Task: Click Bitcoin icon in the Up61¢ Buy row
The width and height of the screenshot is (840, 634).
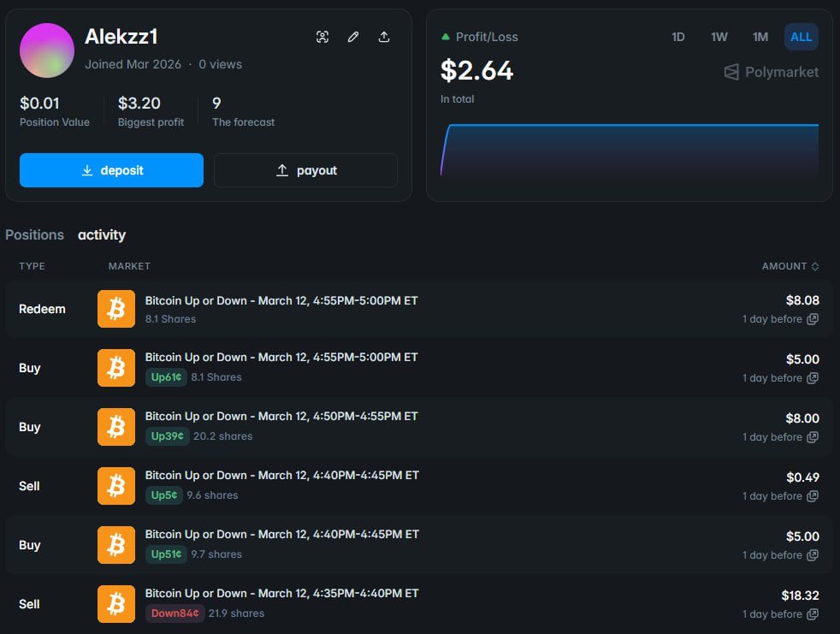Action: 116,368
